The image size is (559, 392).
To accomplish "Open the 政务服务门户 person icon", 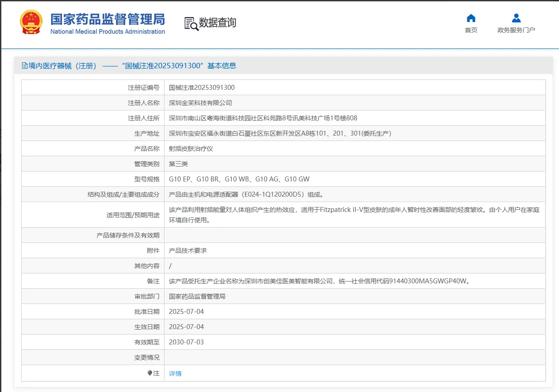I will (x=516, y=18).
